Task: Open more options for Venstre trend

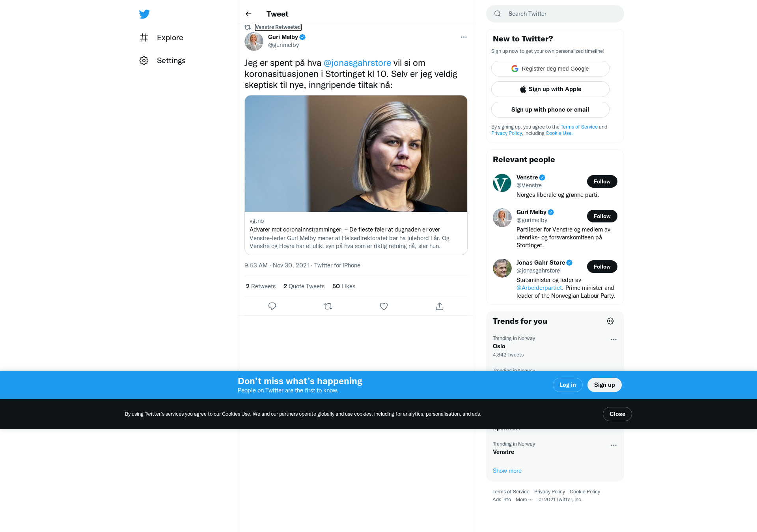Action: pyautogui.click(x=613, y=445)
